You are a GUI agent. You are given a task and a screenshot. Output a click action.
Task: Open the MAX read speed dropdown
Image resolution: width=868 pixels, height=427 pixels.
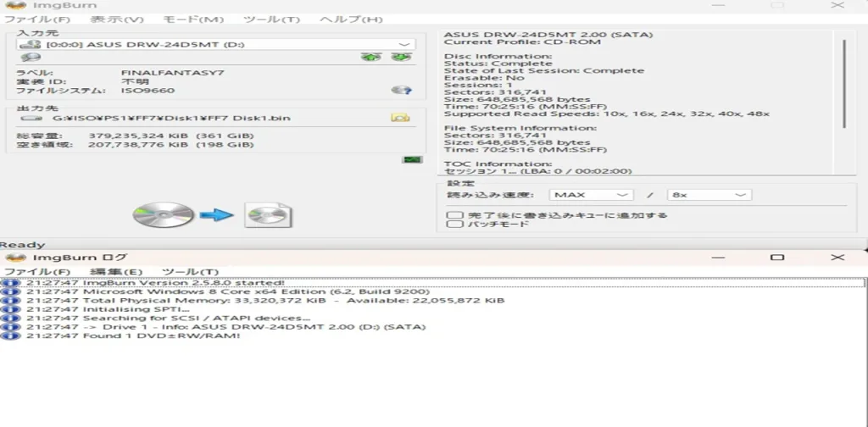591,195
